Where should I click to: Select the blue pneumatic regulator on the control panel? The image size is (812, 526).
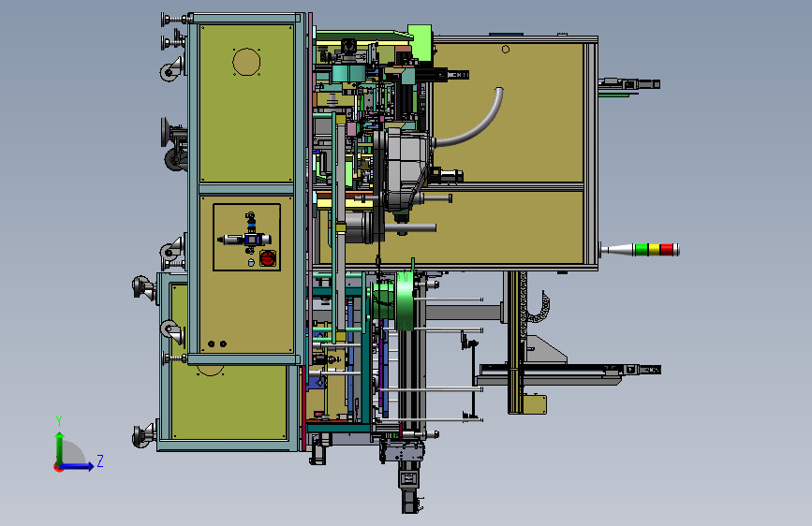pos(253,240)
